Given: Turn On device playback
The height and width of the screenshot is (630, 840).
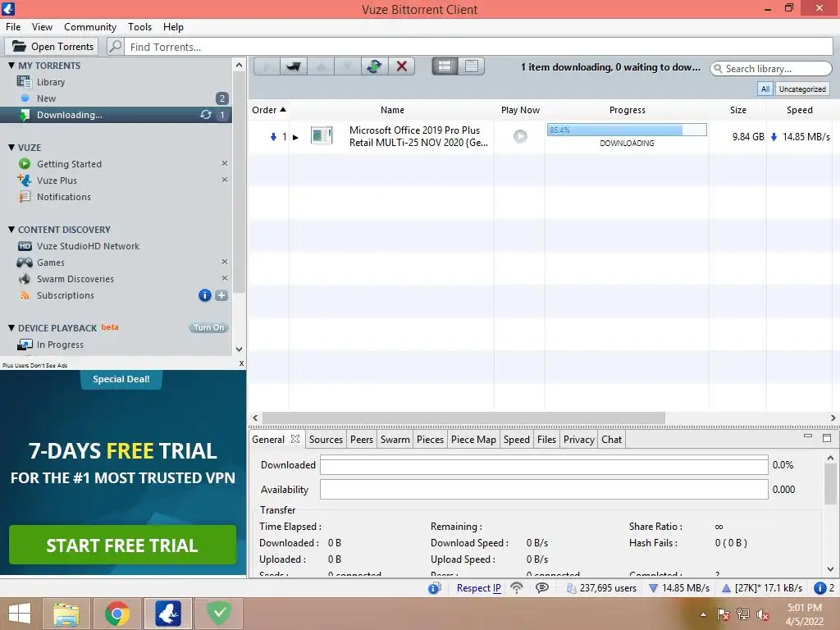Looking at the screenshot, I should click(209, 328).
